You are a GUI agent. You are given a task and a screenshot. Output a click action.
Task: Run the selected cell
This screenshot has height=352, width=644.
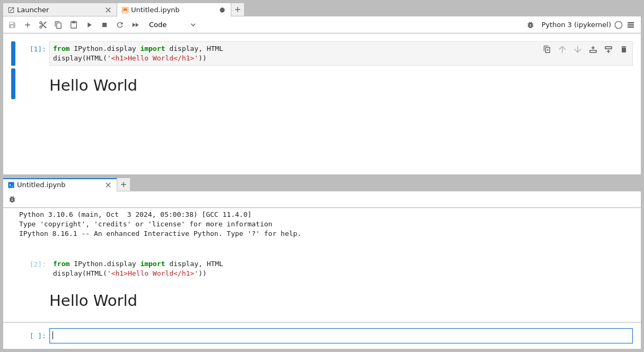point(89,24)
